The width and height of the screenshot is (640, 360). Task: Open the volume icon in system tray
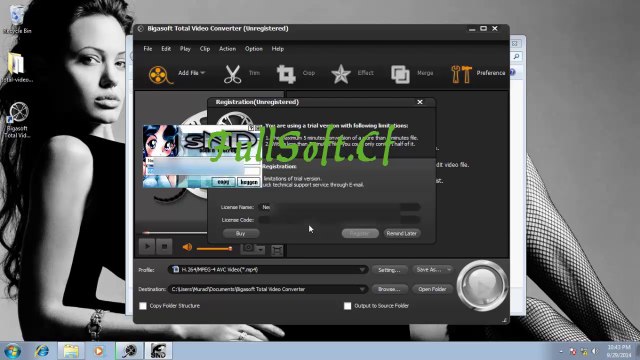(595, 351)
